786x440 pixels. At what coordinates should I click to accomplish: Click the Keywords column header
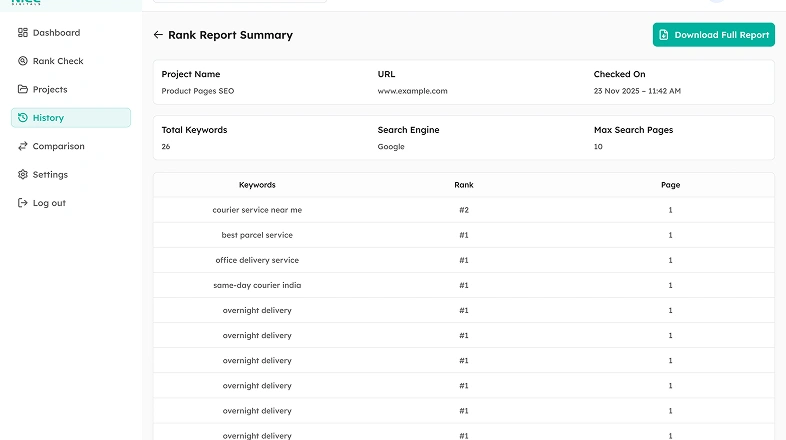click(257, 185)
